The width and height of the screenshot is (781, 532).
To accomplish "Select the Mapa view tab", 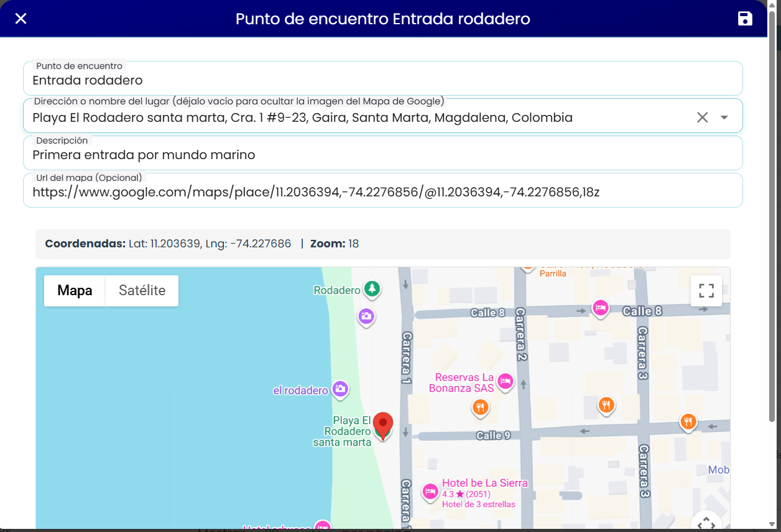I will point(75,291).
